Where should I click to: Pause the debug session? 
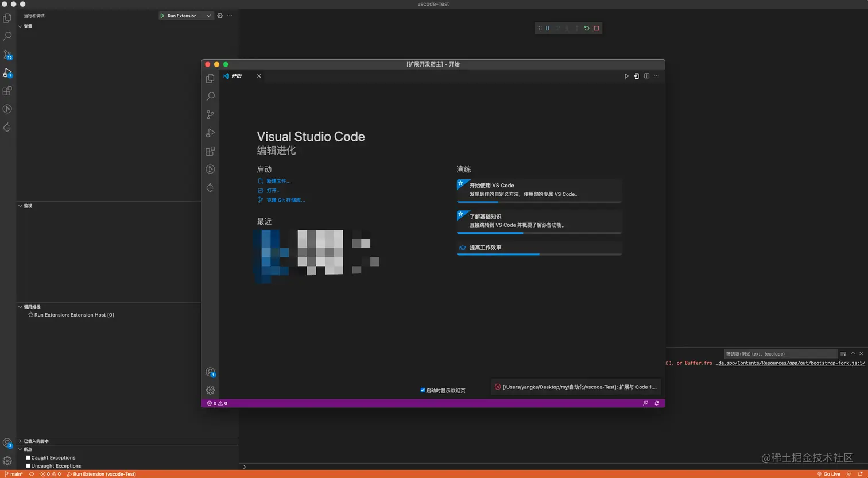click(x=548, y=28)
